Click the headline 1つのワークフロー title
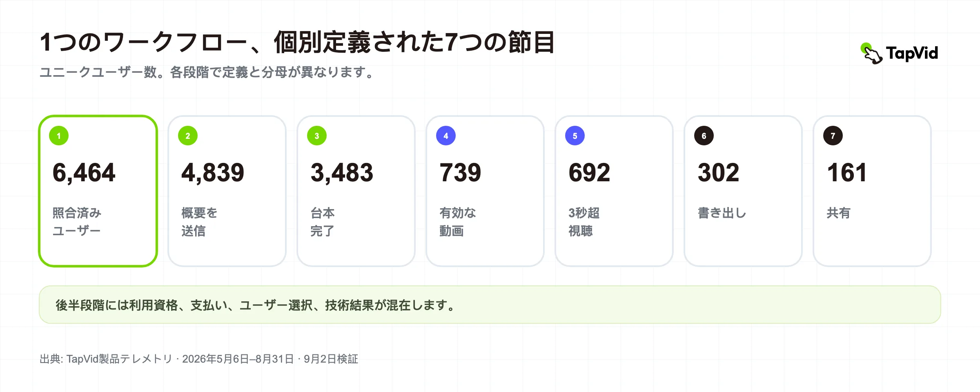Image resolution: width=980 pixels, height=392 pixels. pyautogui.click(x=297, y=42)
